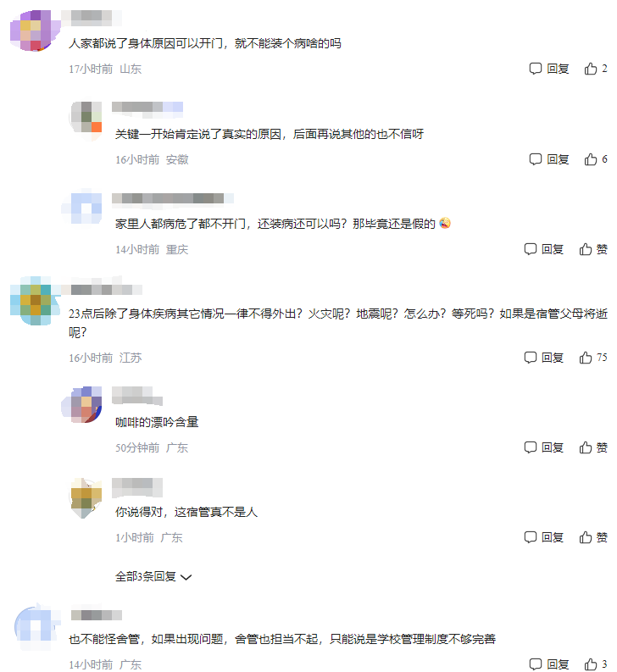Image resolution: width=617 pixels, height=672 pixels.
Task: Like the reply '咖啡的漂吟含量'
Action: 593,447
